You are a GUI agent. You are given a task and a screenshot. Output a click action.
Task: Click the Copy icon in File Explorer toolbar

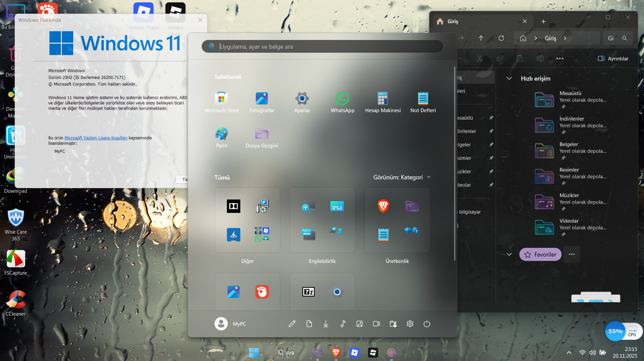point(500,58)
